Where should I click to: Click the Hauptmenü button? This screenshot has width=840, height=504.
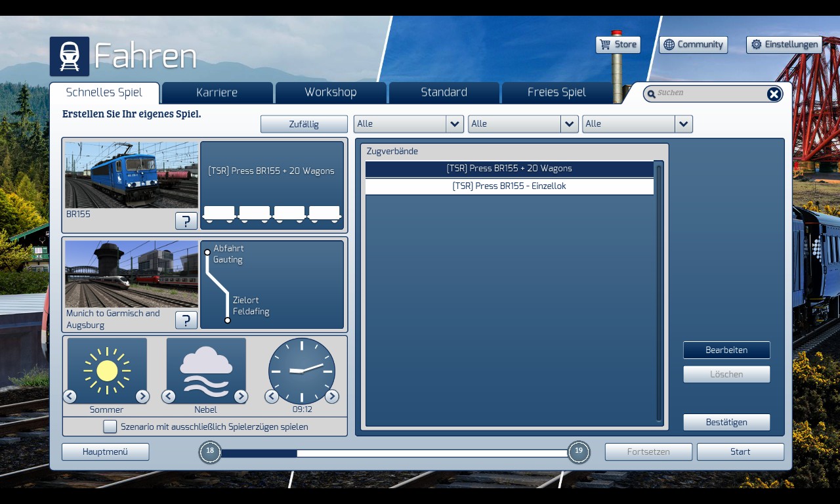point(105,451)
